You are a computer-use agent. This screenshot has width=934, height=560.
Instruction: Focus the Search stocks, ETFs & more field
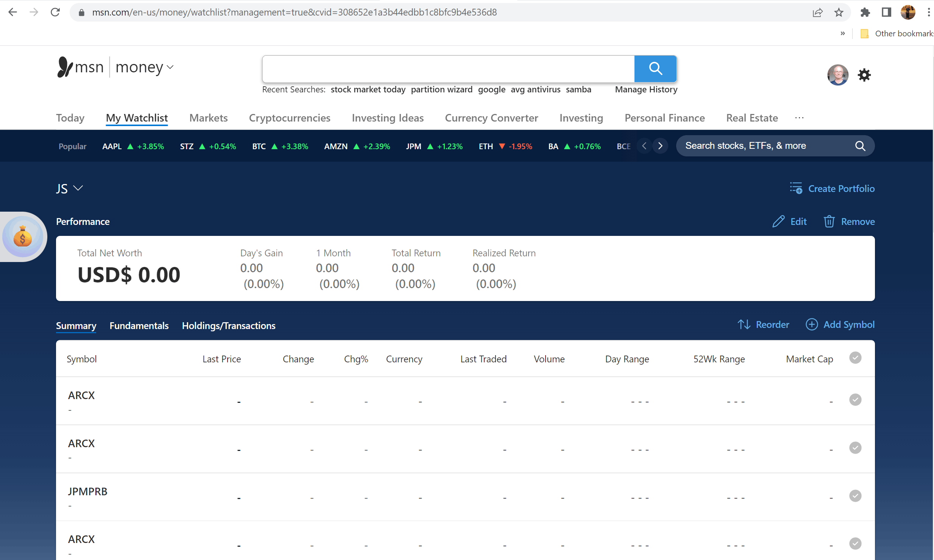[x=765, y=146]
